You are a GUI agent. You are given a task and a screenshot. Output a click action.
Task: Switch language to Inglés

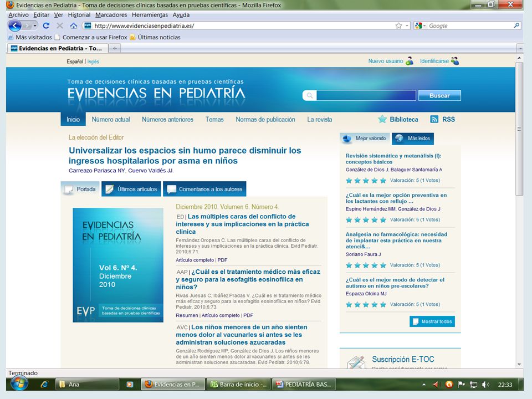coord(93,62)
